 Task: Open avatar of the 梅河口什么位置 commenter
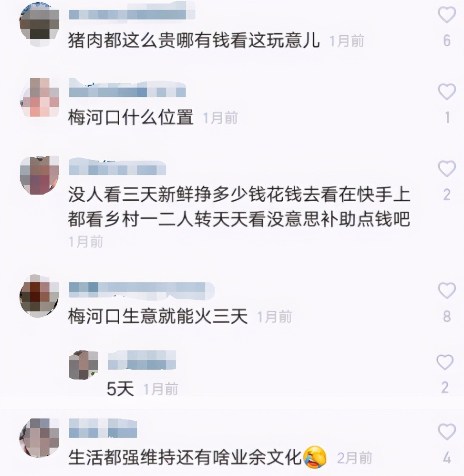(x=39, y=97)
